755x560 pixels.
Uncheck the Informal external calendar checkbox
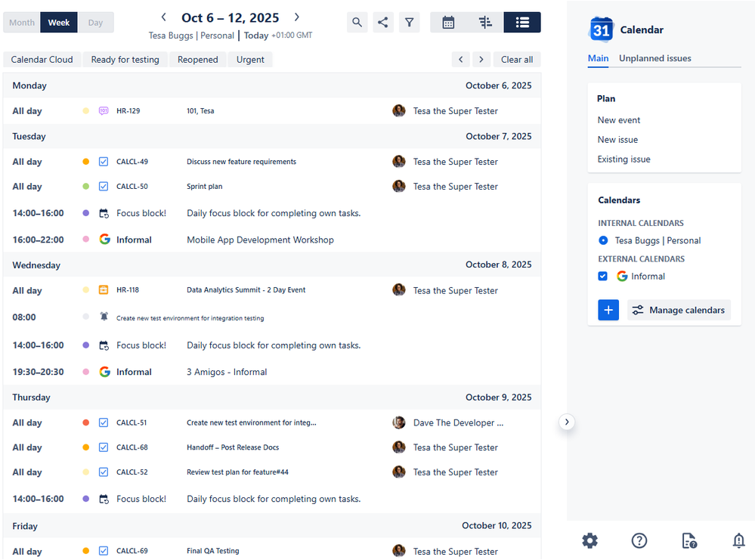603,277
